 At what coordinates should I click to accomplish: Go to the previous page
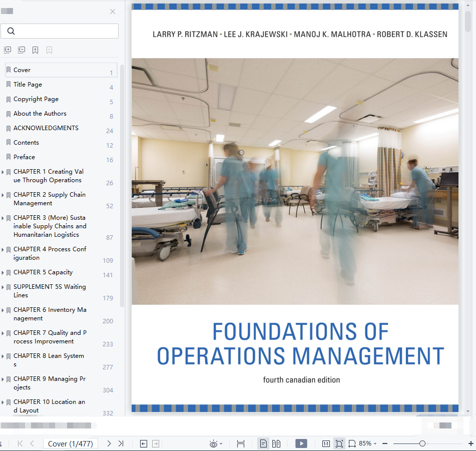32,443
